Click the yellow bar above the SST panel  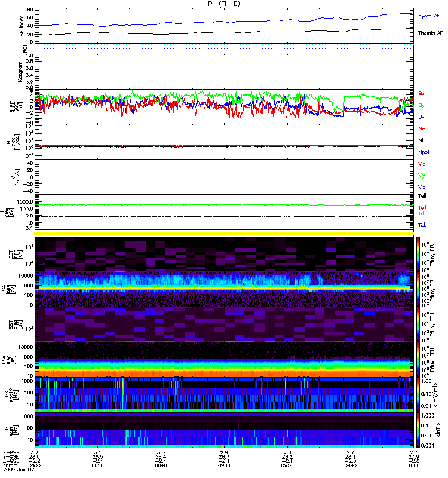pos(224,234)
